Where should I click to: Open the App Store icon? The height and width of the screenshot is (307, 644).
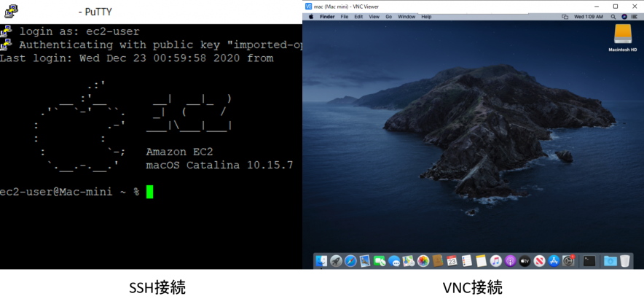(554, 261)
